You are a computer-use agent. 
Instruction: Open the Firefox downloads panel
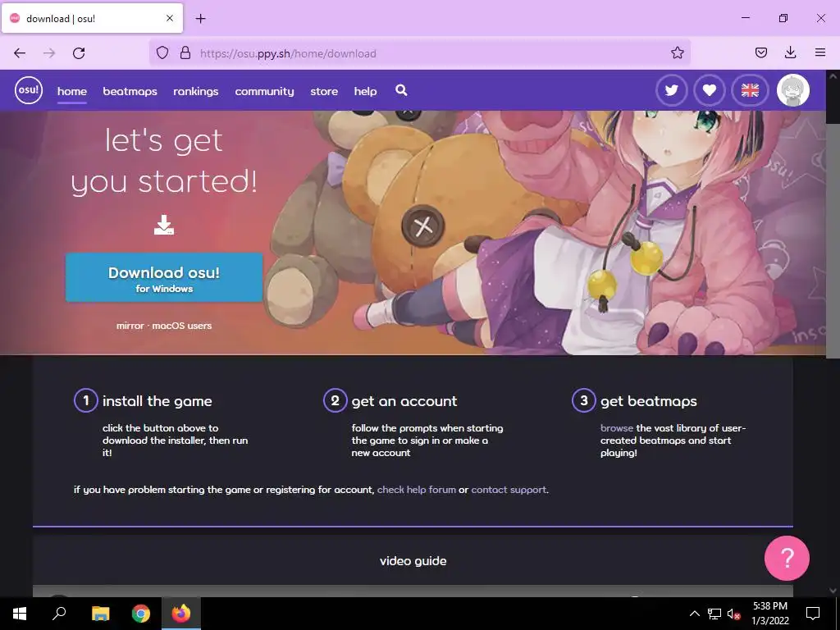point(790,52)
